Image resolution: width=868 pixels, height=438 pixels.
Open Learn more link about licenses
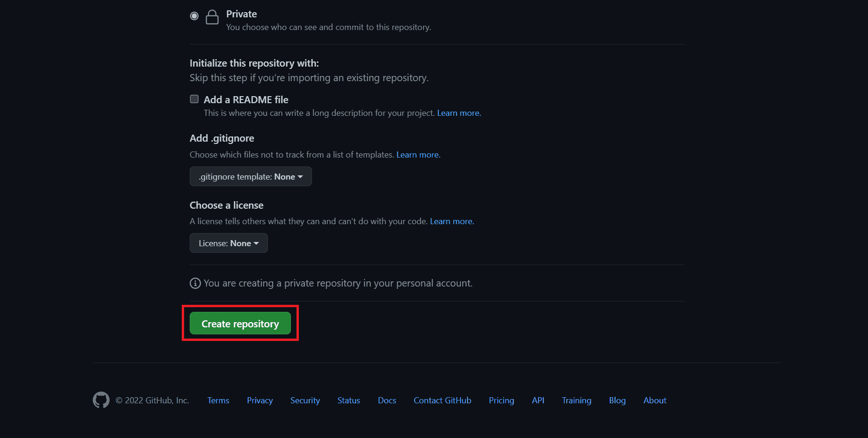[452, 221]
